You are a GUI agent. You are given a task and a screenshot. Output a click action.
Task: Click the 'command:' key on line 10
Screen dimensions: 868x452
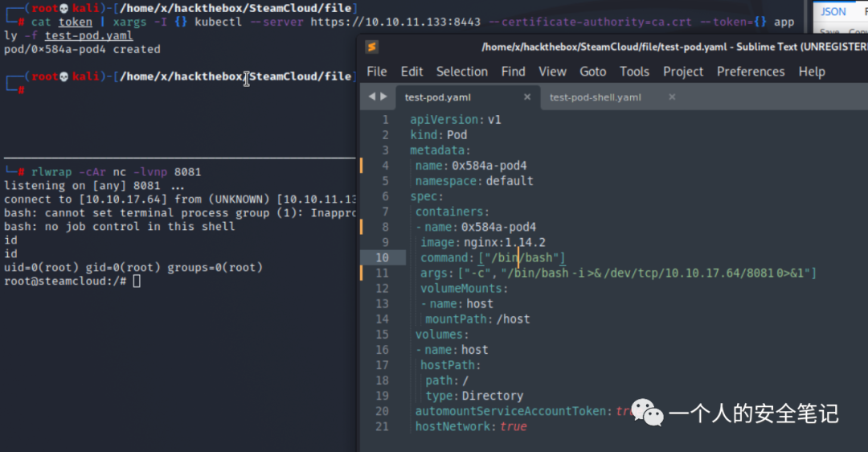click(448, 257)
